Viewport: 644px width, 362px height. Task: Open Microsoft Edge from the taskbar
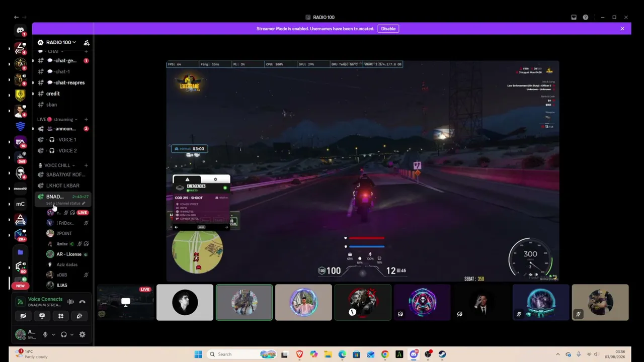coord(342,354)
